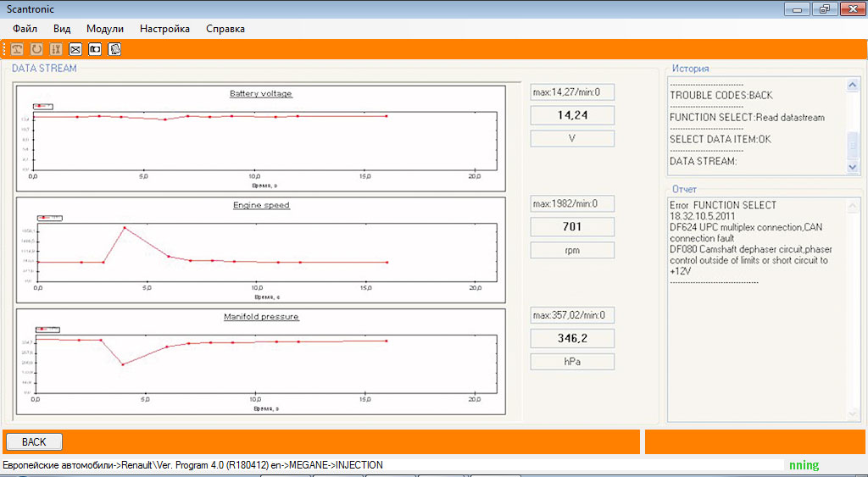
Task: Open the wrench tools settings icon
Action: pyautogui.click(x=56, y=49)
